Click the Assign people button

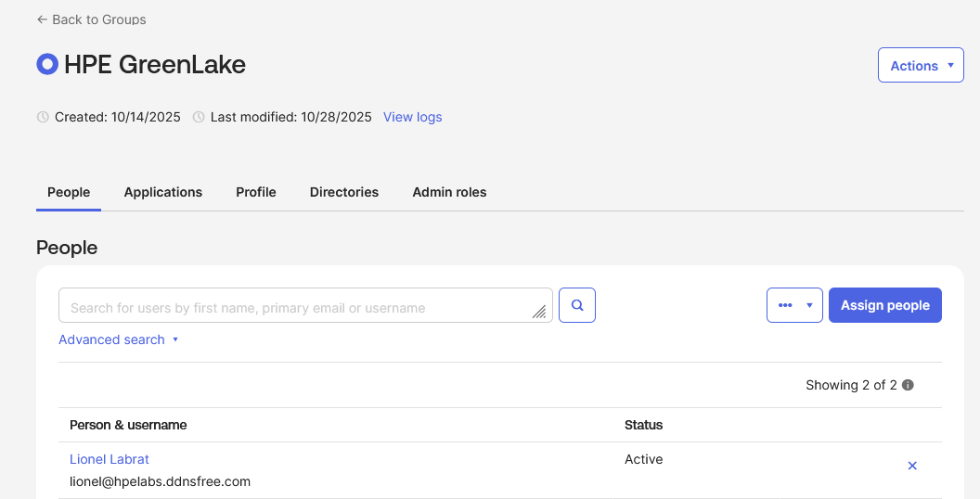(x=884, y=305)
